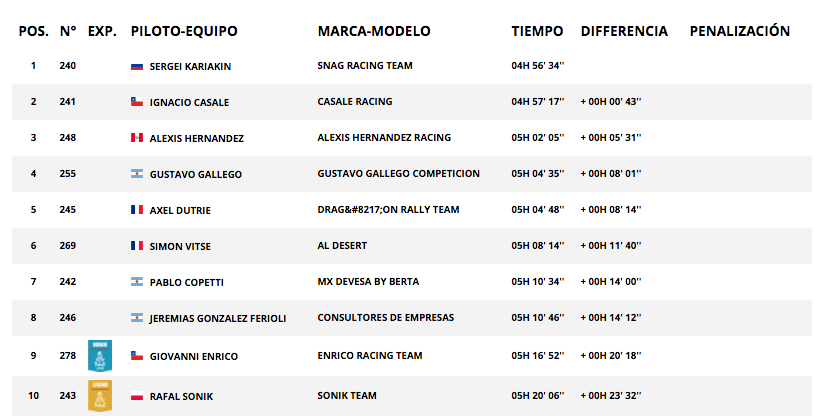
Task: Click the Chilean flag beside Ignacio Casale
Action: pyautogui.click(x=137, y=102)
